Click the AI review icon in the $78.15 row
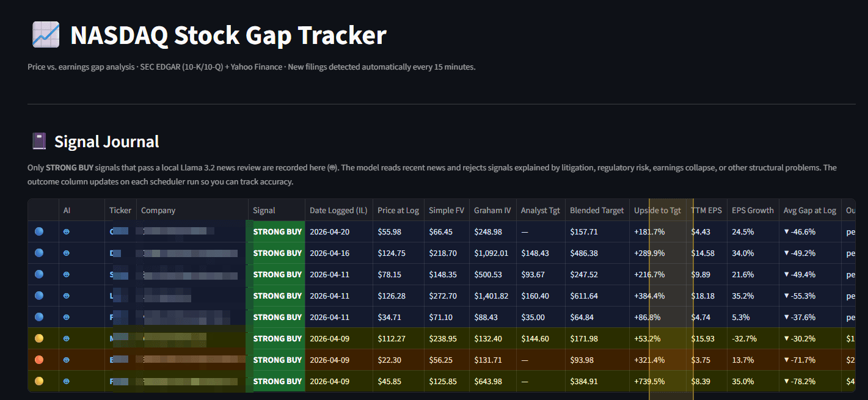Image resolution: width=868 pixels, height=400 pixels. pos(67,274)
